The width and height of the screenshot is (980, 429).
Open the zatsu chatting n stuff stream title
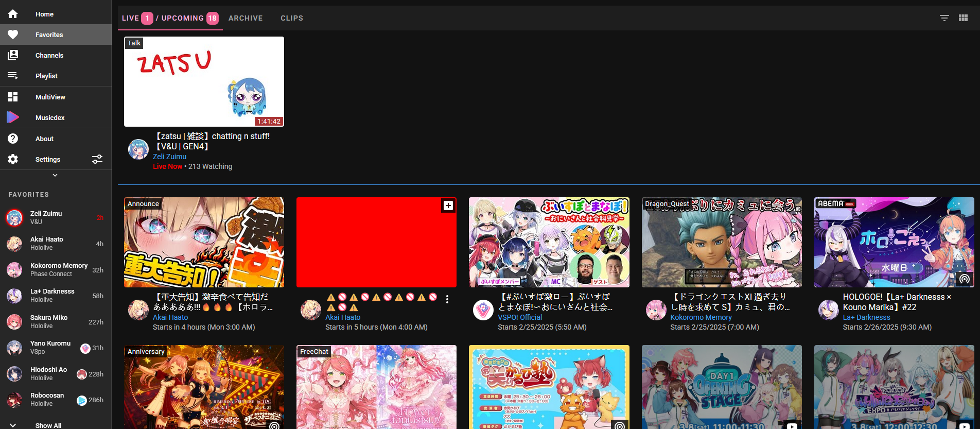click(212, 141)
